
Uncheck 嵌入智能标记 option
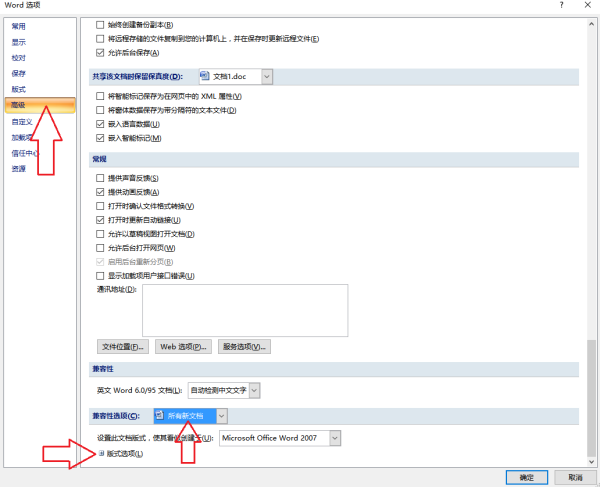[x=100, y=138]
